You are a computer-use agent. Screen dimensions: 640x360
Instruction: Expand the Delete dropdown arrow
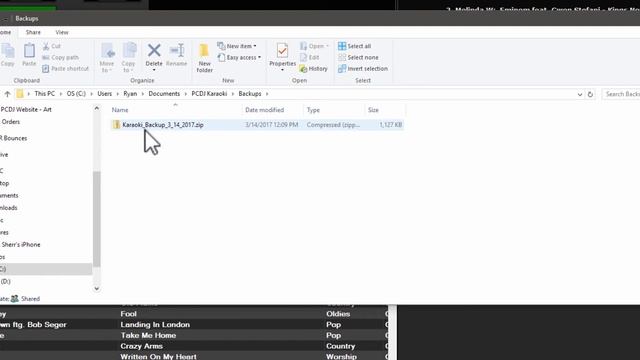(x=154, y=70)
